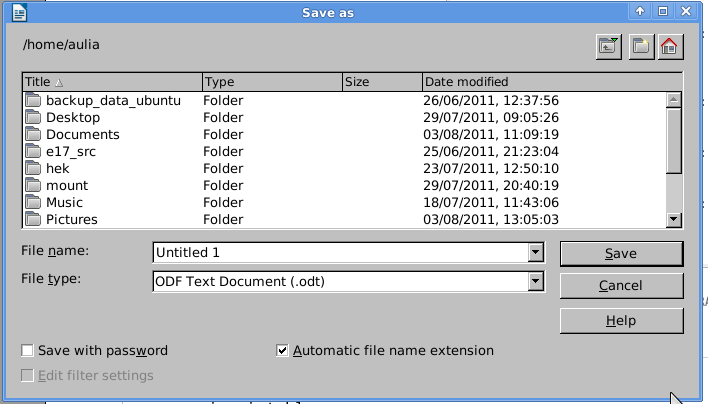The height and width of the screenshot is (404, 708).
Task: Open the Help button
Action: click(x=621, y=321)
